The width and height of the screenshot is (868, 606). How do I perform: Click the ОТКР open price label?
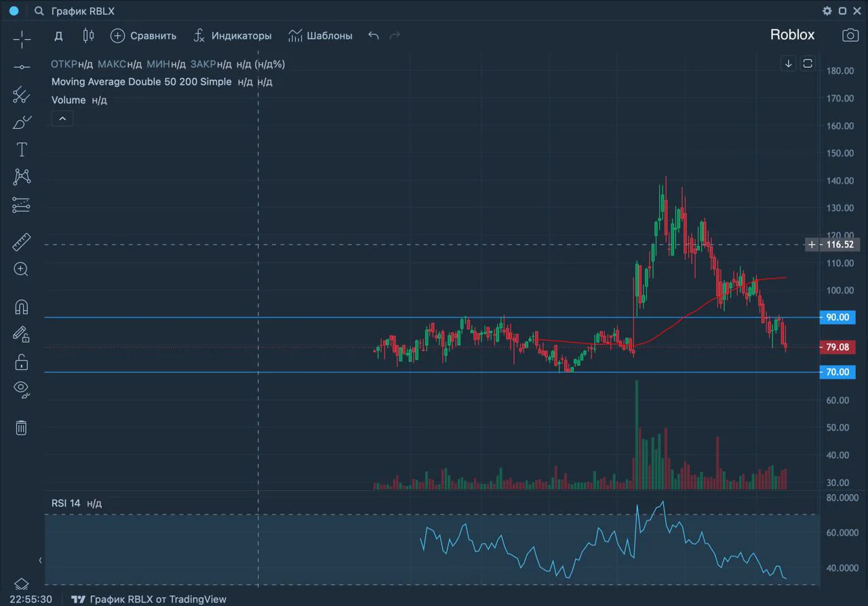64,64
